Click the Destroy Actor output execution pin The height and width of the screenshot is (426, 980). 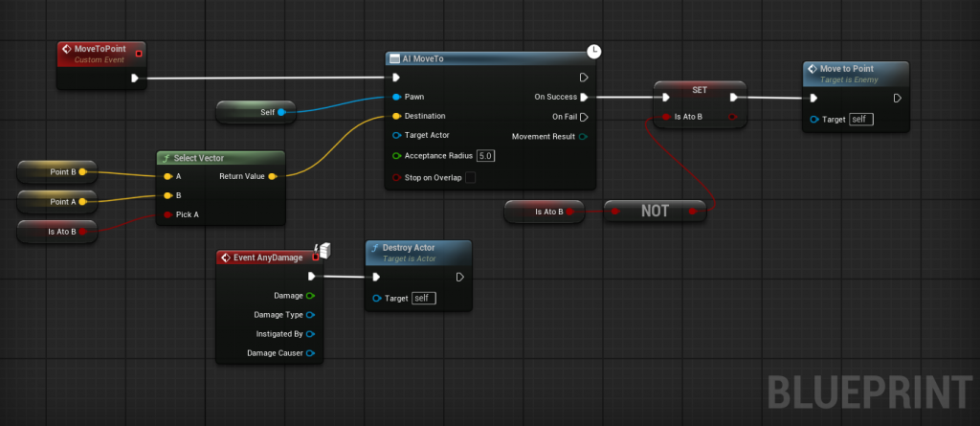click(x=459, y=278)
